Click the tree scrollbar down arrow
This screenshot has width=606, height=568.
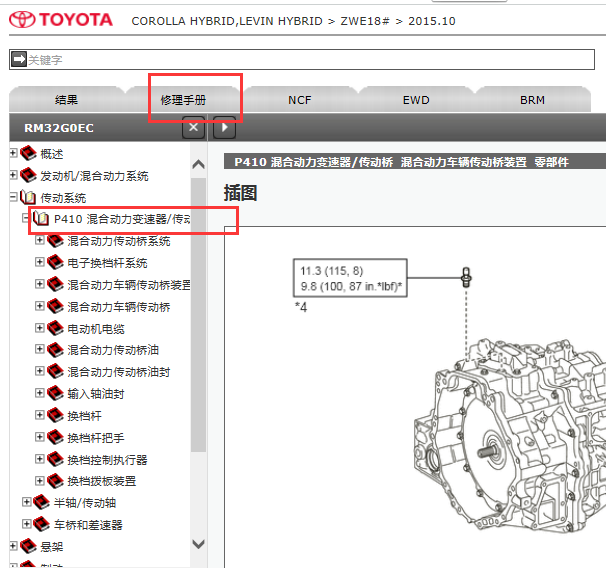199,544
